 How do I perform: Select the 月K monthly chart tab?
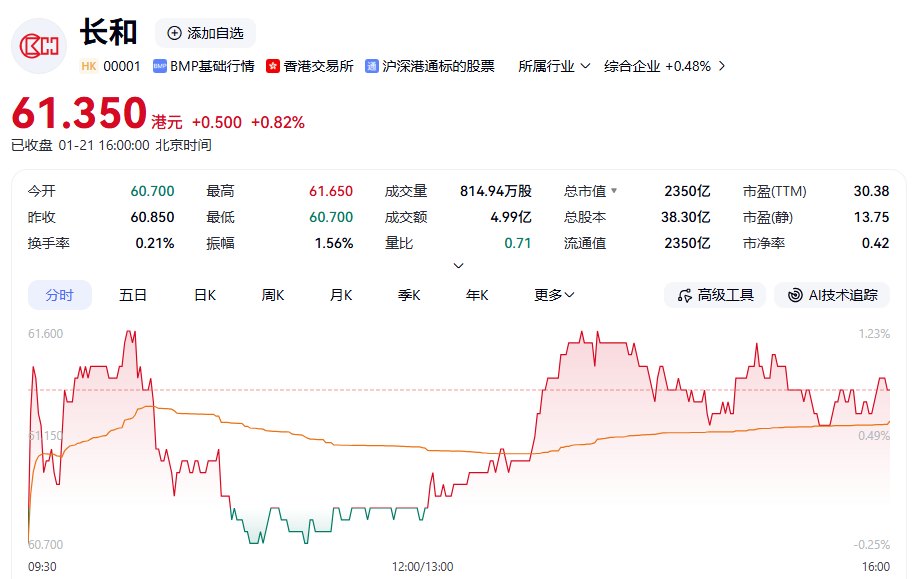pyautogui.click(x=341, y=295)
